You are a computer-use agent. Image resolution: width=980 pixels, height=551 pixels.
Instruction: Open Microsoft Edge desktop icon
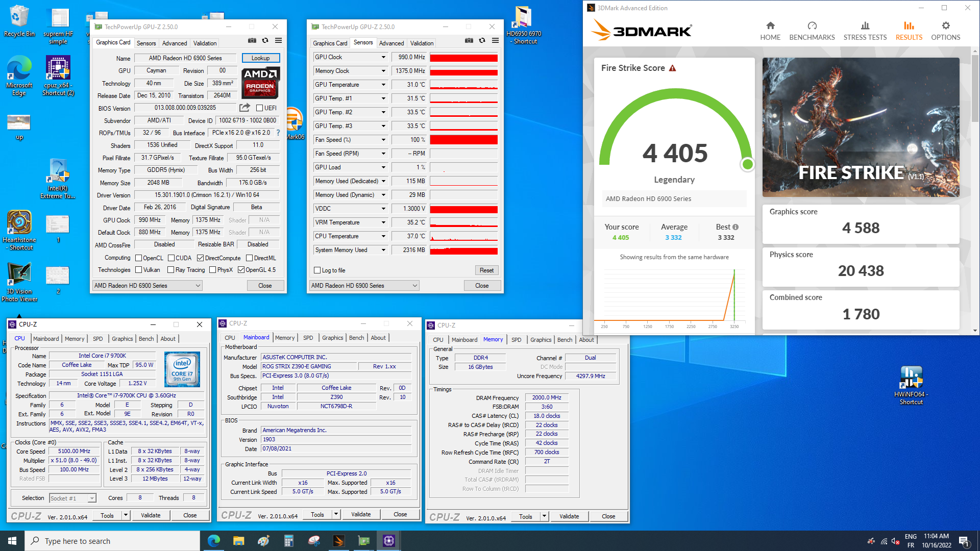coord(19,76)
